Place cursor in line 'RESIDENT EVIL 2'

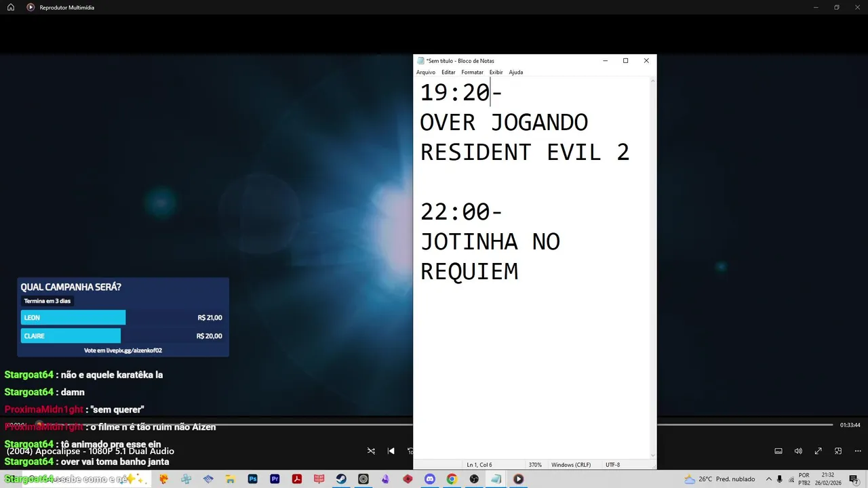[x=525, y=152]
